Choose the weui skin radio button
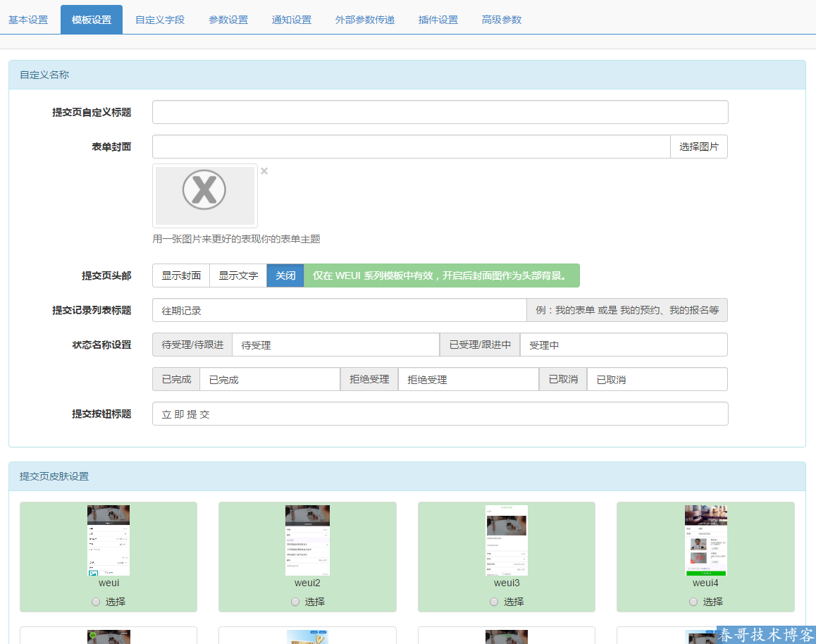 [x=96, y=602]
